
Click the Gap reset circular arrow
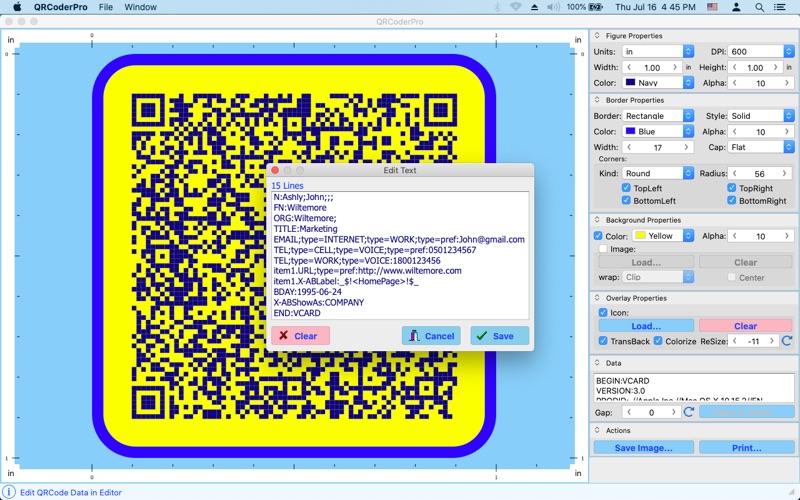tap(689, 412)
